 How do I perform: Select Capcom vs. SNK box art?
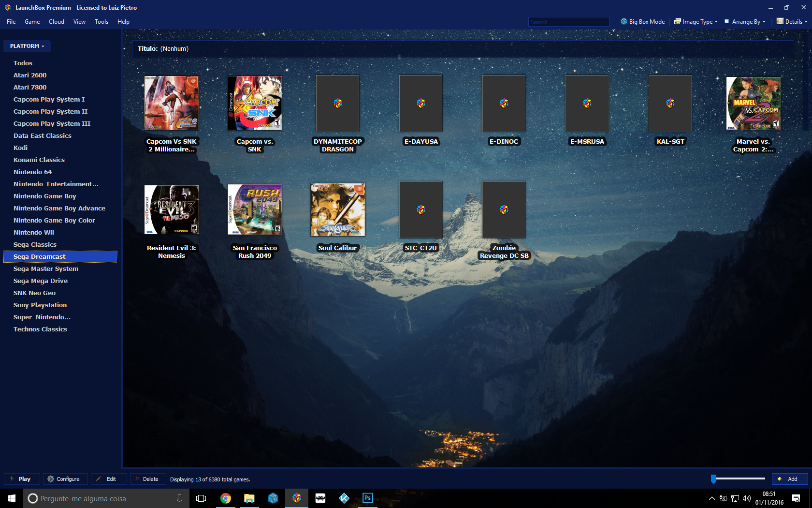coord(255,103)
